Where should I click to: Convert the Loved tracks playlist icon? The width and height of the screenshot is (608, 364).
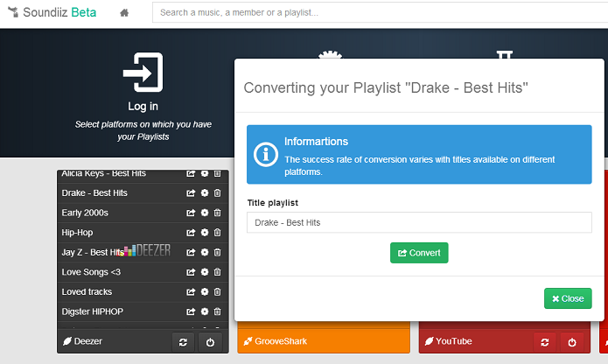(191, 292)
